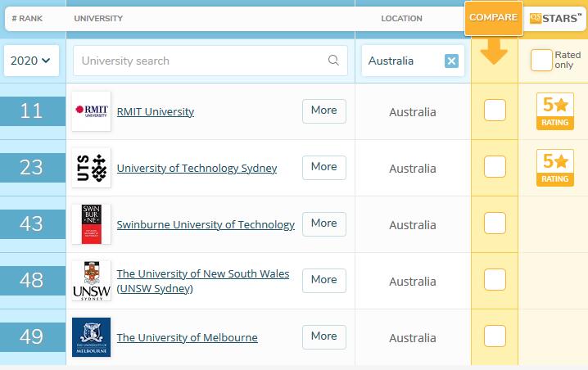Image resolution: width=588 pixels, height=370 pixels.
Task: Click the UNSW Sydney crest logo
Action: click(x=91, y=281)
